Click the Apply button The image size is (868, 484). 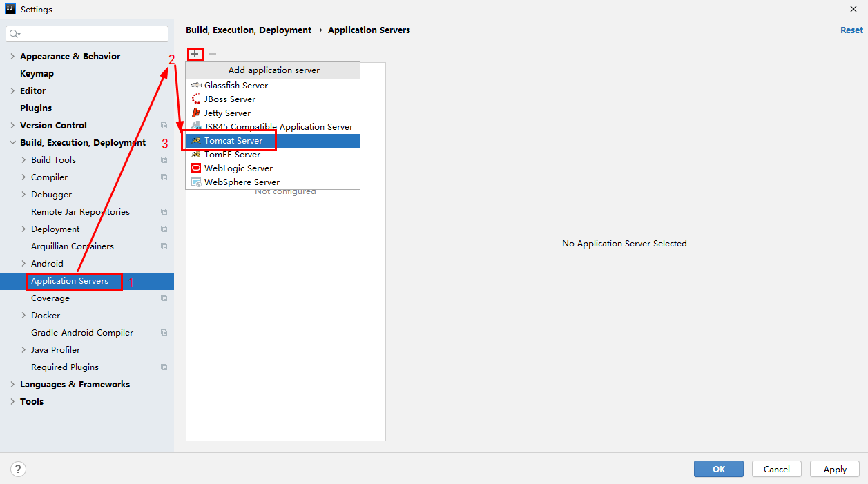point(835,469)
